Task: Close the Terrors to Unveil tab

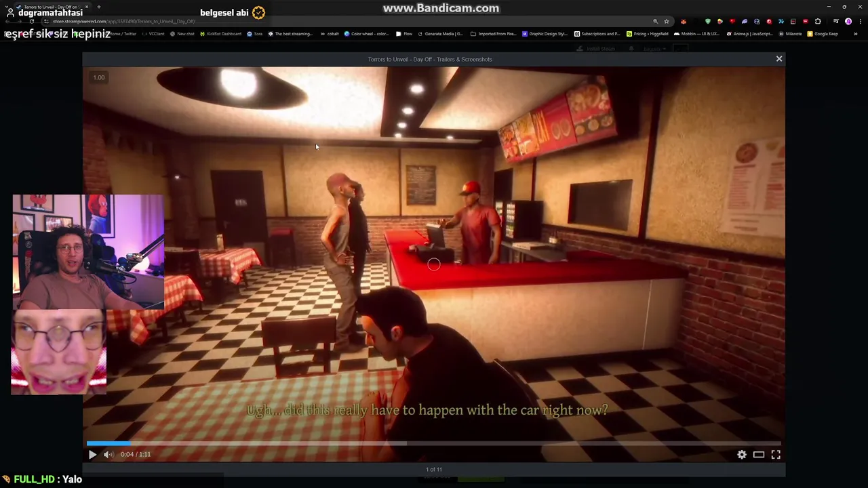Action: click(87, 7)
